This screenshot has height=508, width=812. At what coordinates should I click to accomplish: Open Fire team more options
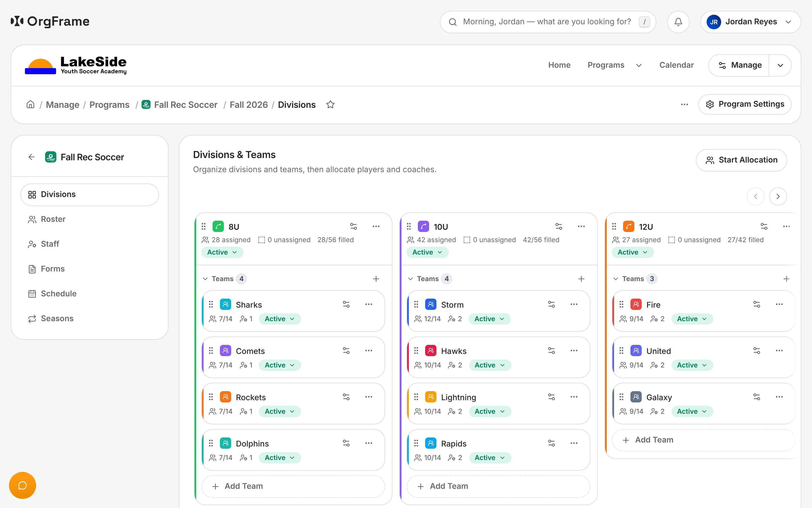click(779, 305)
